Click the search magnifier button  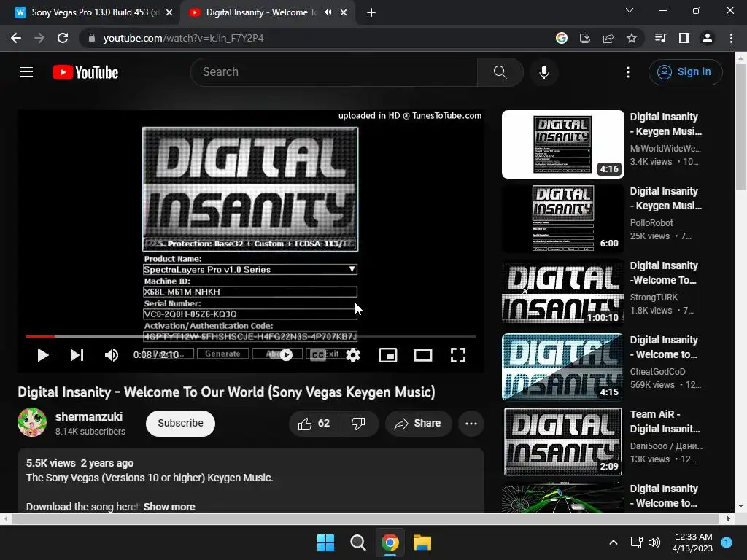500,72
